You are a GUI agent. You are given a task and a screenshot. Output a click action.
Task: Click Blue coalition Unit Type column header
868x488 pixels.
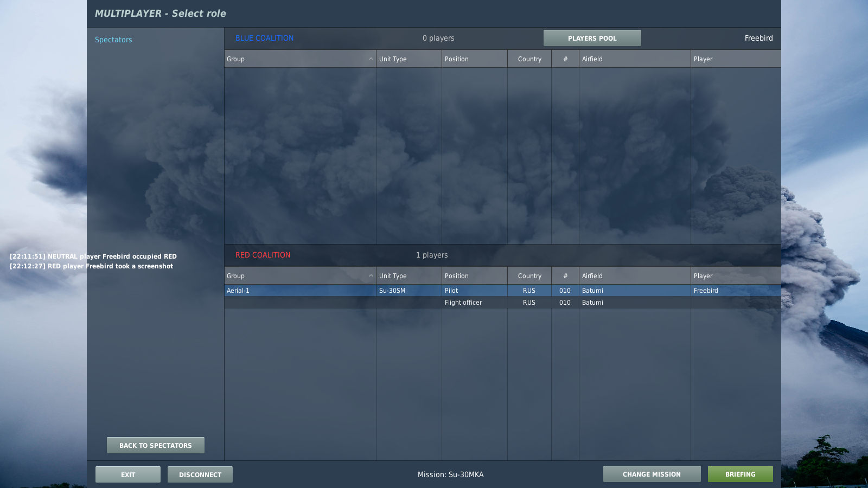[409, 59]
